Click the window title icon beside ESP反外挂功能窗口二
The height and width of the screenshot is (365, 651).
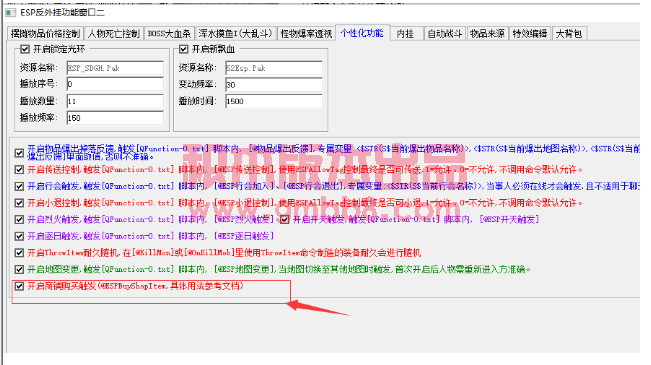(x=11, y=12)
